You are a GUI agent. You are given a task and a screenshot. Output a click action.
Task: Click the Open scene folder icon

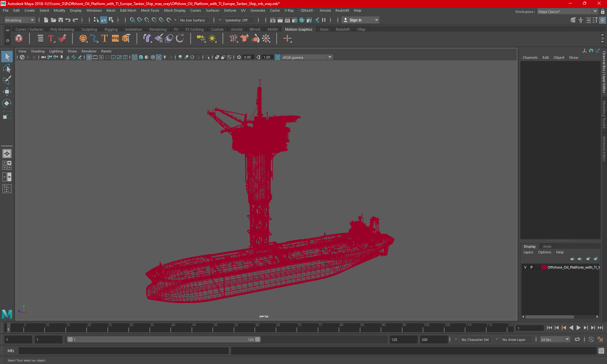(x=53, y=20)
